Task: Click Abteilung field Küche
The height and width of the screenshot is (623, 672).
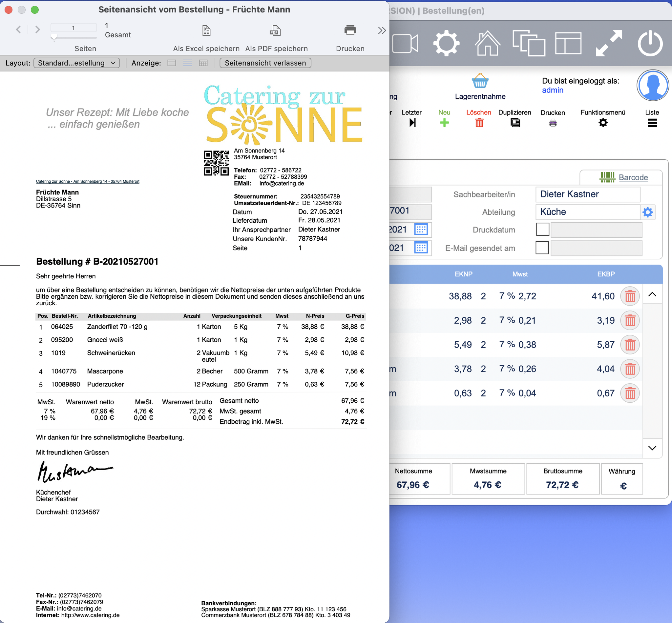Action: pos(588,212)
